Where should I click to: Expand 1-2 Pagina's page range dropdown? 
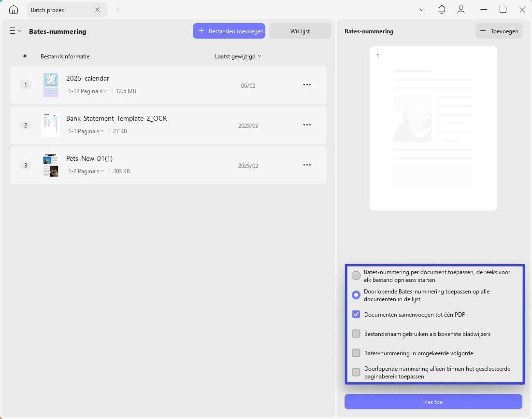pyautogui.click(x=86, y=171)
